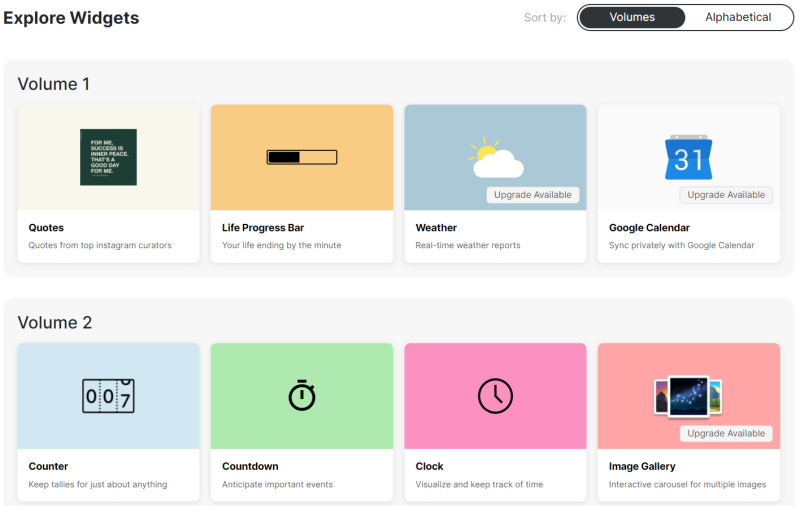Click the Quotes widget green quote icon
This screenshot has width=800, height=506.
tap(108, 157)
